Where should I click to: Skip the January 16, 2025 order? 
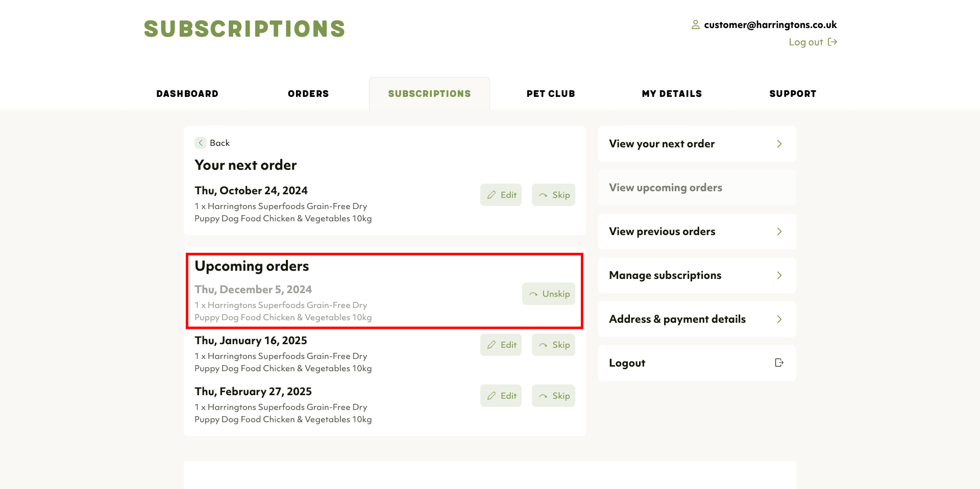pos(554,345)
